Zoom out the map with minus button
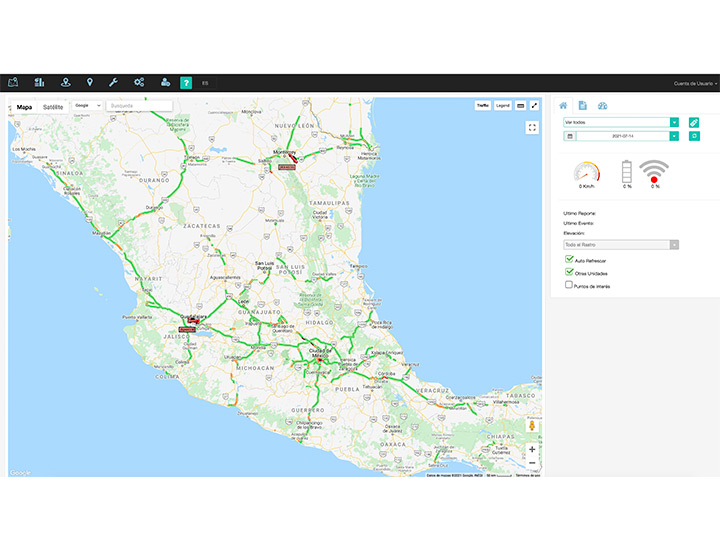 (532, 463)
